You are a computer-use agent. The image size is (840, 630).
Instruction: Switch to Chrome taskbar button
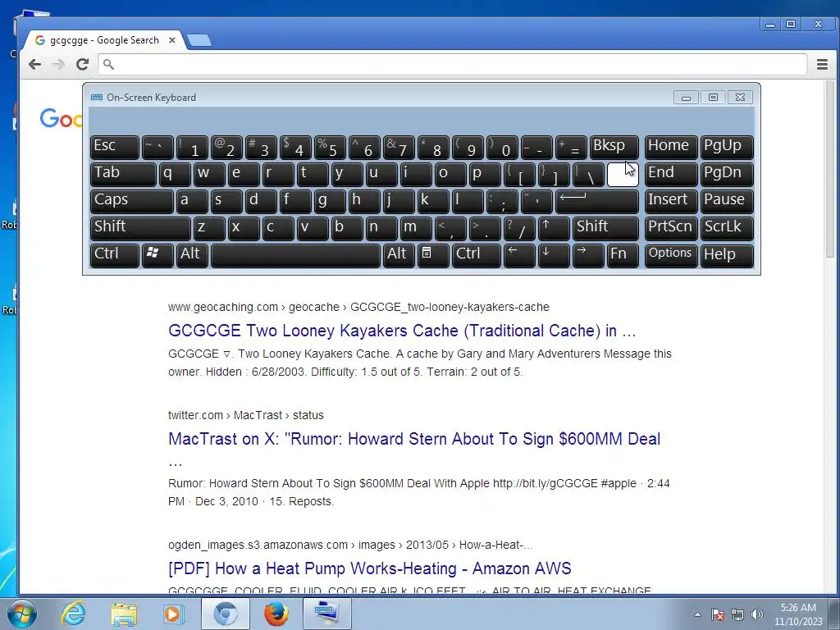click(226, 614)
